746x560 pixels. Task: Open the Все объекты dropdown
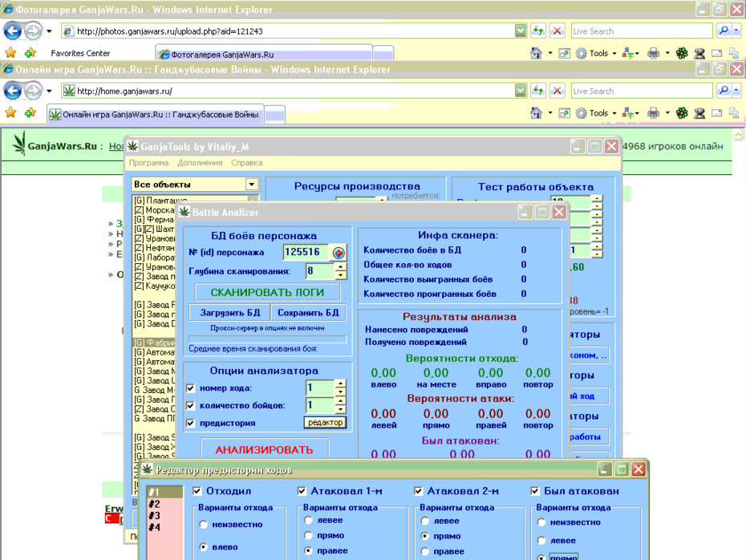click(252, 185)
